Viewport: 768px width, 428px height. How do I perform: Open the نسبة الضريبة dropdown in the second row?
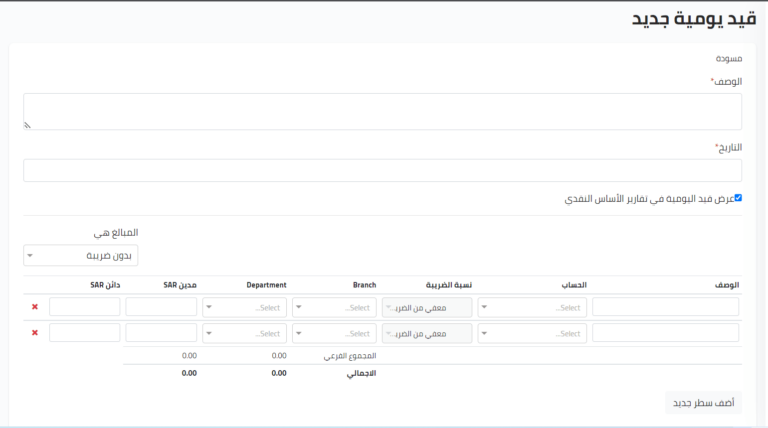[427, 333]
